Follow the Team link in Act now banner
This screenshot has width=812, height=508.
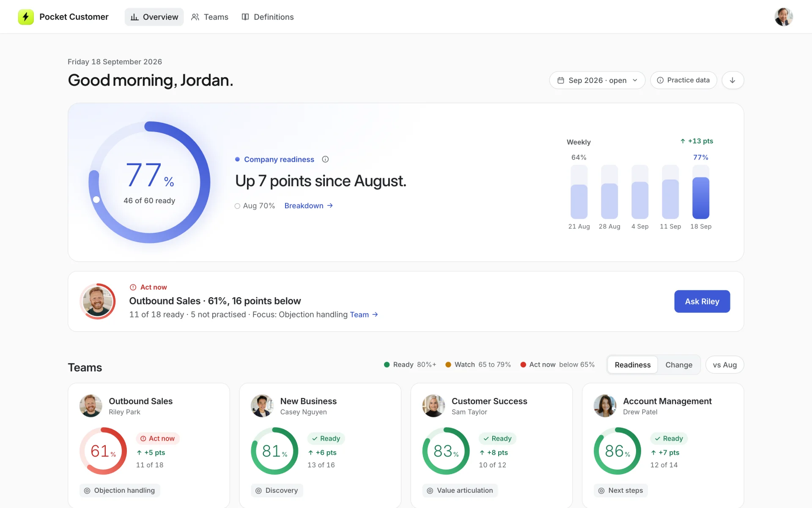(x=364, y=315)
